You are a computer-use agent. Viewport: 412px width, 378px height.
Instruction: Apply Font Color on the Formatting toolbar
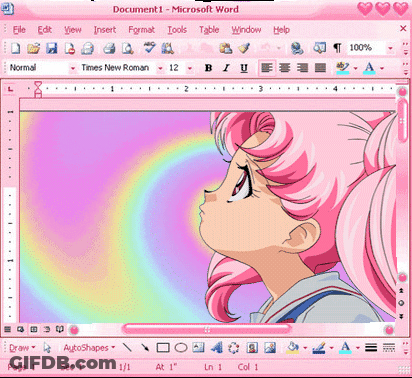[369, 68]
